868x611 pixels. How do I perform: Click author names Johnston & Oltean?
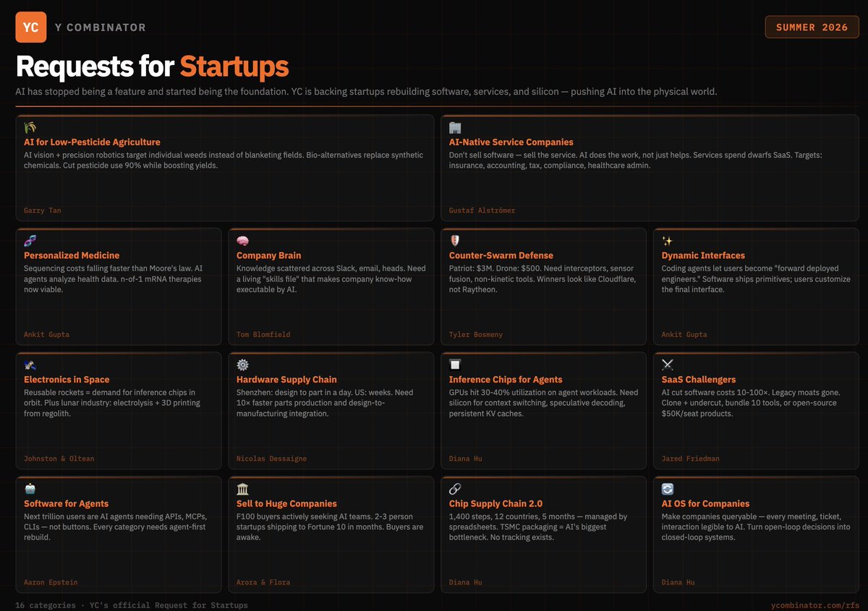pyautogui.click(x=59, y=459)
